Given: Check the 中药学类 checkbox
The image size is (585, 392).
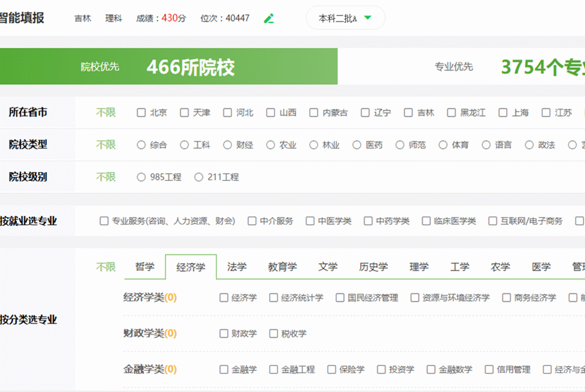Looking at the screenshot, I should pos(368,221).
